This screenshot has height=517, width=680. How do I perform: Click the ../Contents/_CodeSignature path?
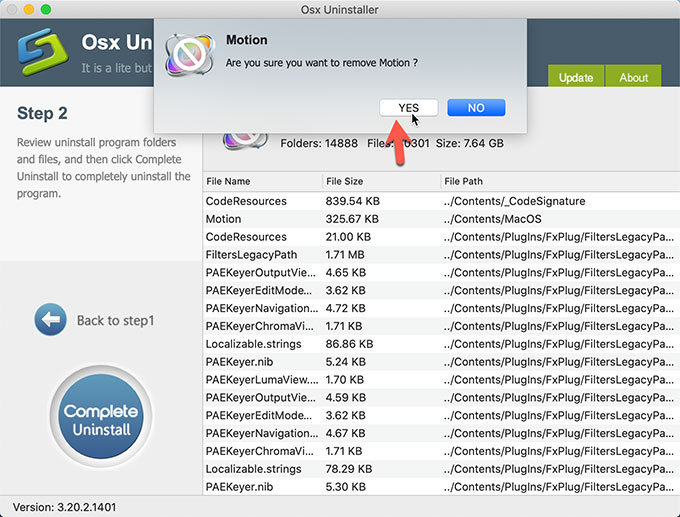point(514,201)
